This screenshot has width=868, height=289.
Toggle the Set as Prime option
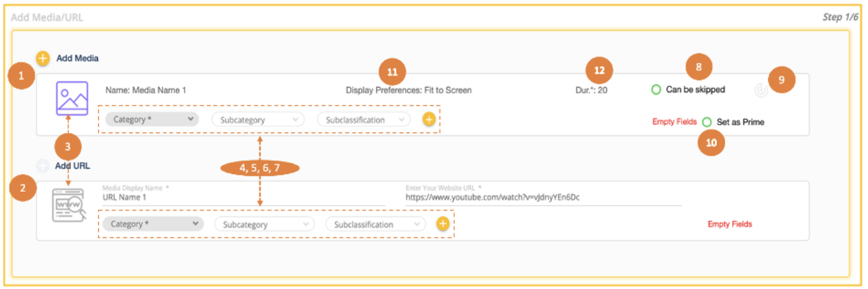pyautogui.click(x=706, y=122)
